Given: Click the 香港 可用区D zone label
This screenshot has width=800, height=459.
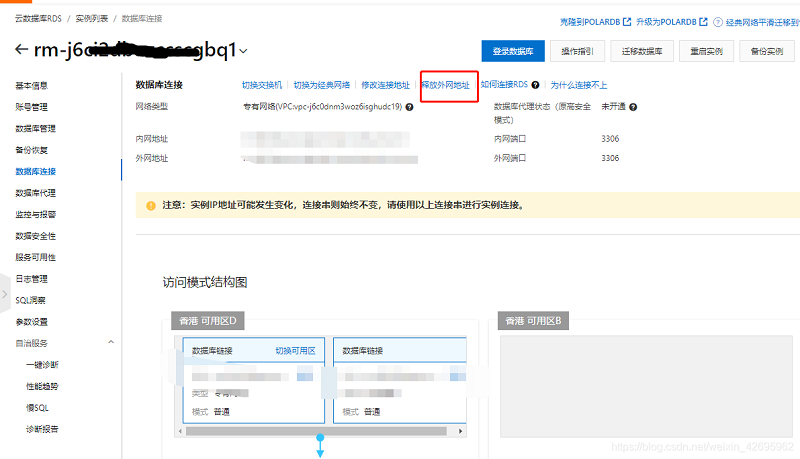Looking at the screenshot, I should click(x=208, y=321).
